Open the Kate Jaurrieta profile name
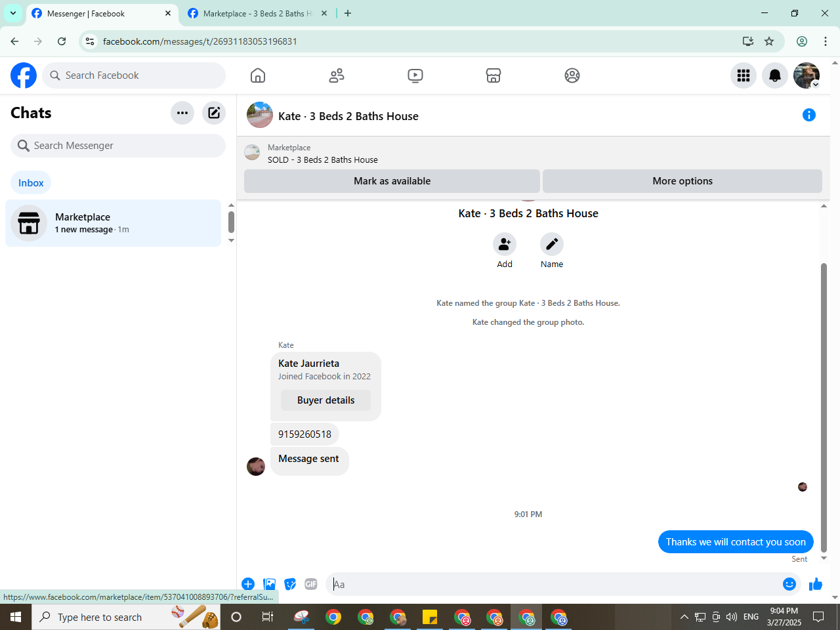Viewport: 840px width, 630px height. [x=308, y=364]
